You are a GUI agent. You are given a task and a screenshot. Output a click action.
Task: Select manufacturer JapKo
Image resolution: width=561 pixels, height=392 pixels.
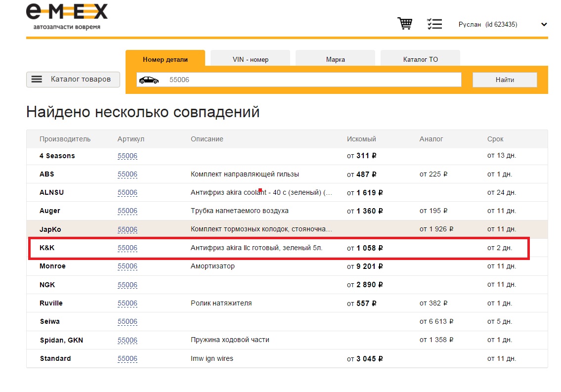pyautogui.click(x=50, y=229)
